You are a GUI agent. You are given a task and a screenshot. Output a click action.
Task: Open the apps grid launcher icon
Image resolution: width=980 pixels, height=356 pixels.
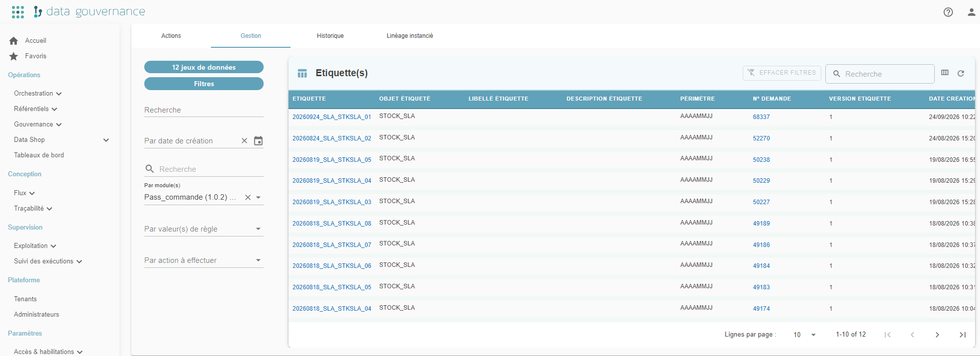[18, 12]
